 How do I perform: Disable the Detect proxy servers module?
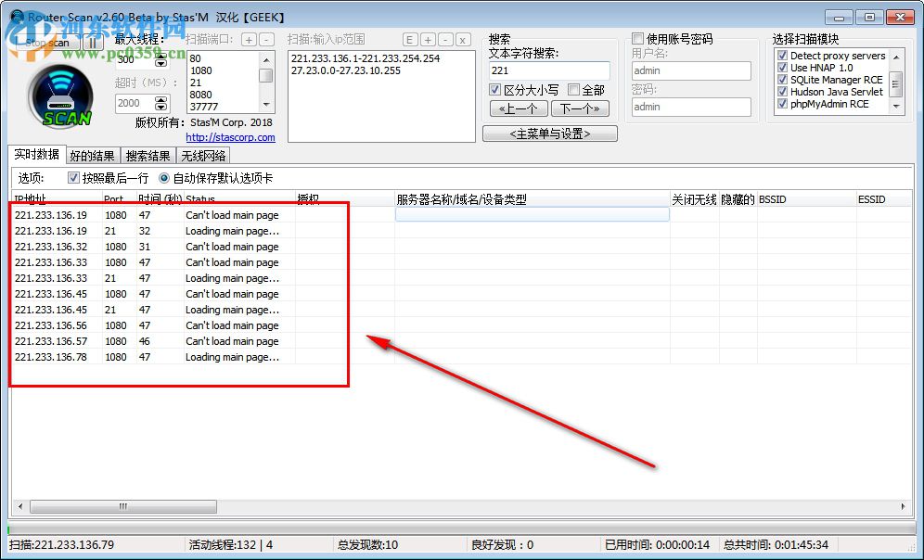click(x=781, y=56)
